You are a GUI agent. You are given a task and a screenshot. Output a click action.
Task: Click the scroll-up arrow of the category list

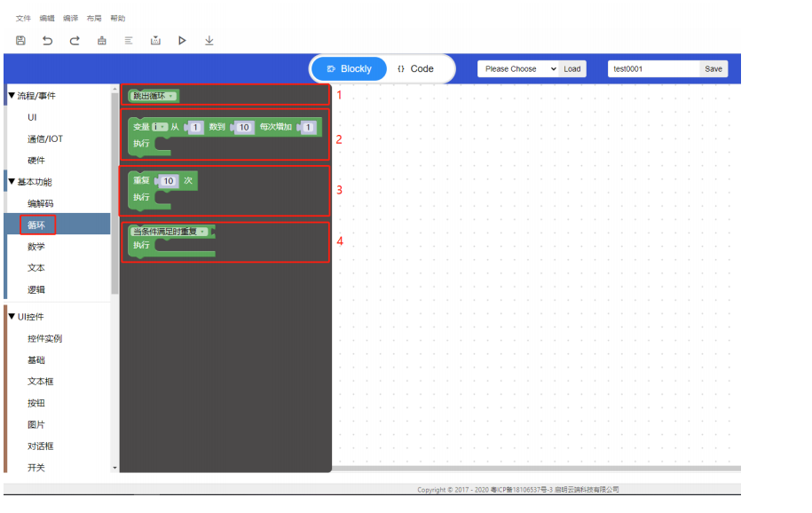point(115,89)
